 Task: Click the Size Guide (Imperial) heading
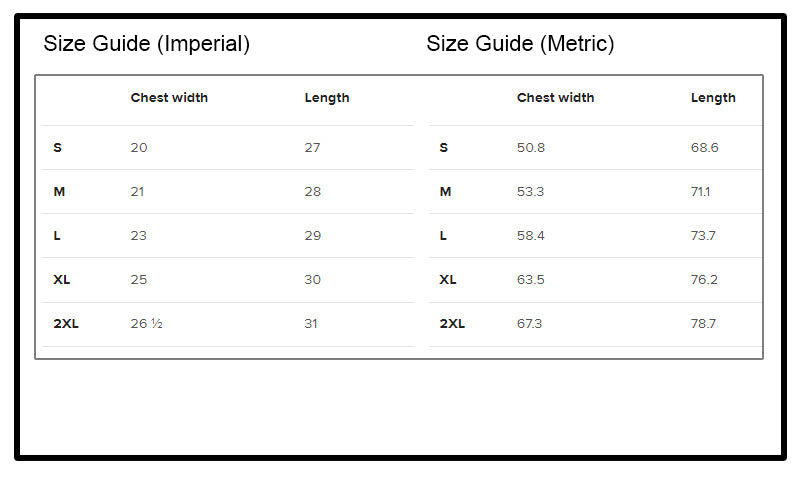pos(146,44)
